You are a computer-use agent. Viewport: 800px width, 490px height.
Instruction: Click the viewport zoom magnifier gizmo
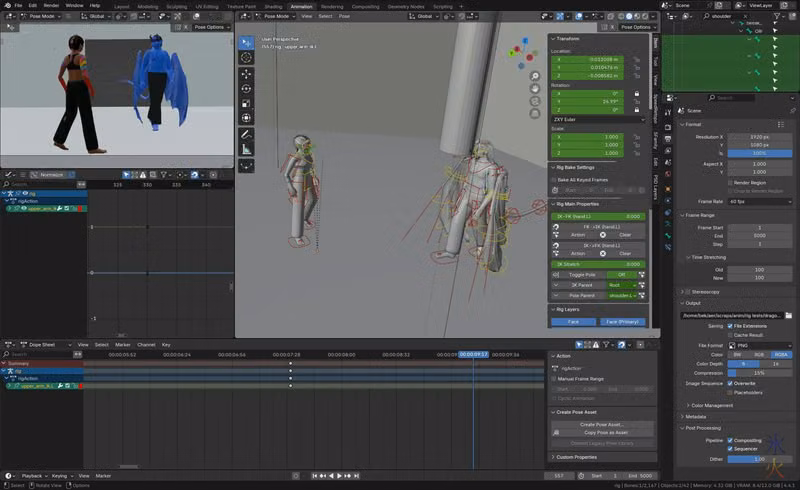tap(535, 76)
